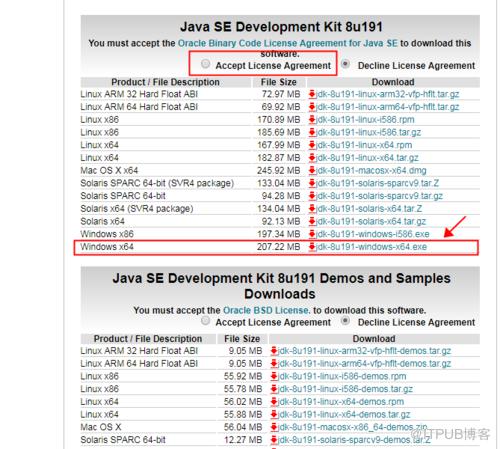Image resolution: width=500 pixels, height=449 pixels.
Task: Download jdk-8u191-linux-arm32-vfp-hflt-demos.tar.gz
Action: pyautogui.click(x=364, y=351)
